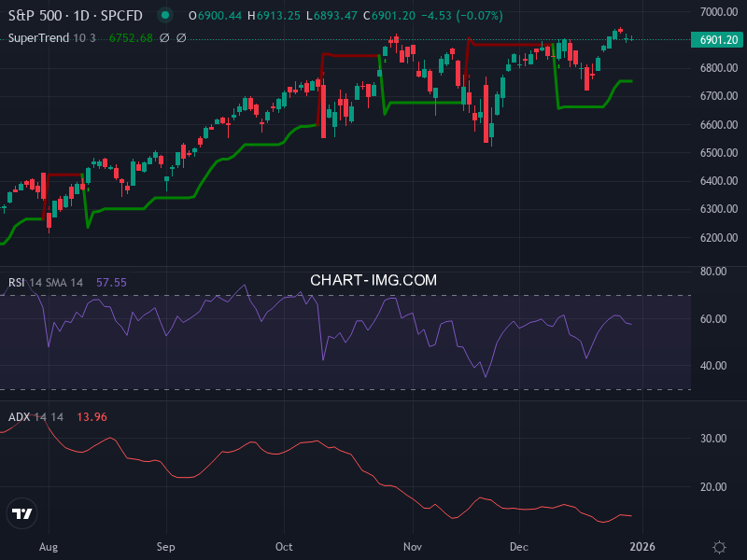Click the first Ø icon on SuperTrend legend
This screenshot has height=560, width=747.
click(x=163, y=38)
